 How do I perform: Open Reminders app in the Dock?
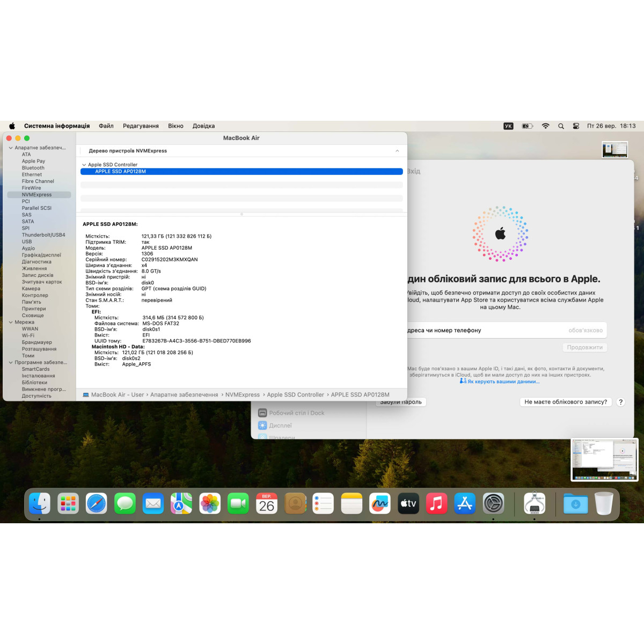pyautogui.click(x=323, y=503)
